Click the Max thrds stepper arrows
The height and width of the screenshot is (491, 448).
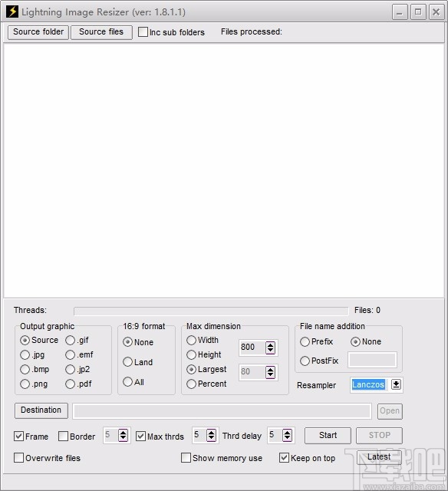tap(212, 435)
